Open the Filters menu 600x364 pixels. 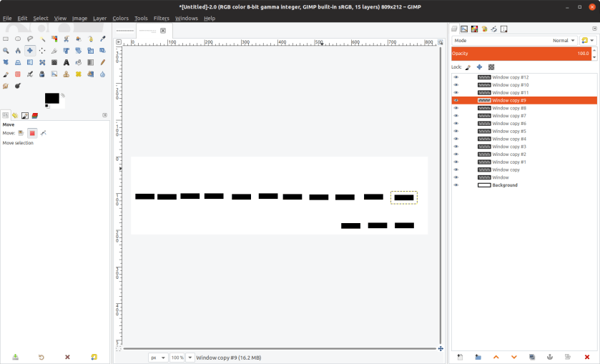click(161, 18)
